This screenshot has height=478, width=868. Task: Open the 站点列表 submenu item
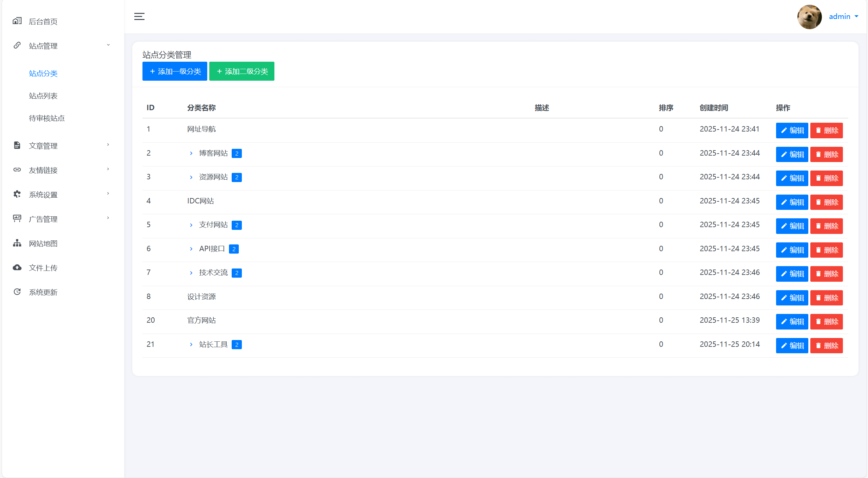click(x=43, y=96)
